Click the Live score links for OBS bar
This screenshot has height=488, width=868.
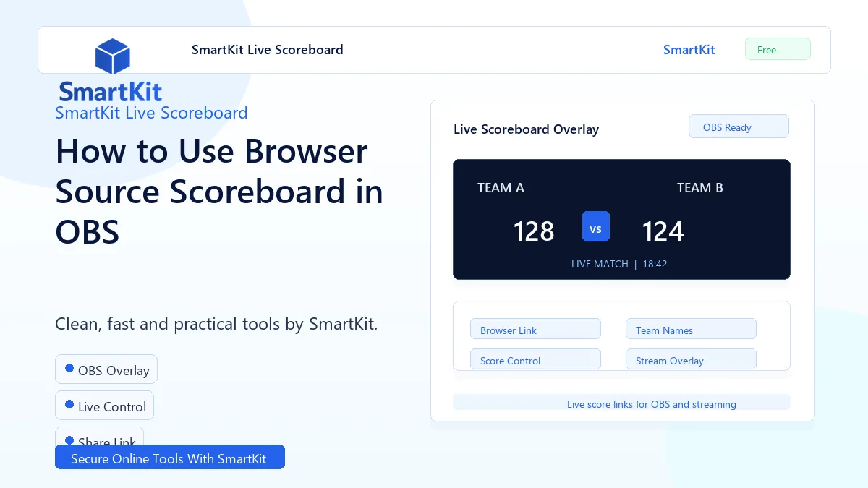[621, 403]
